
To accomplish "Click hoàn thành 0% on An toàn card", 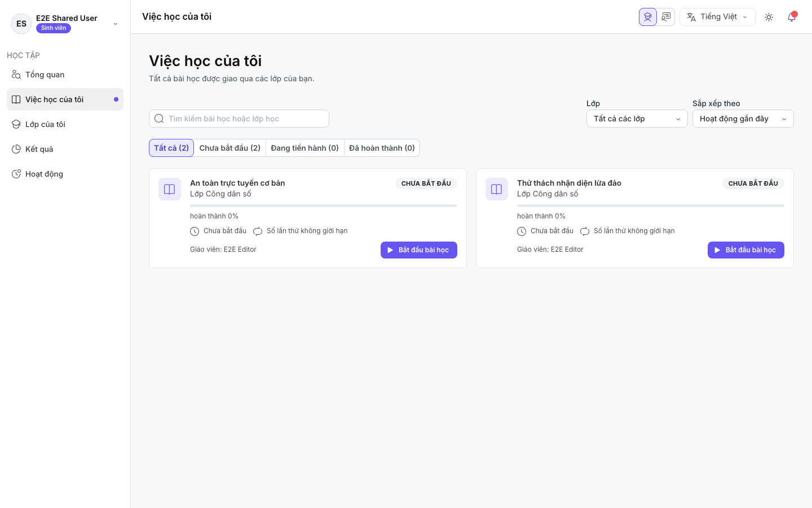I will (214, 216).
